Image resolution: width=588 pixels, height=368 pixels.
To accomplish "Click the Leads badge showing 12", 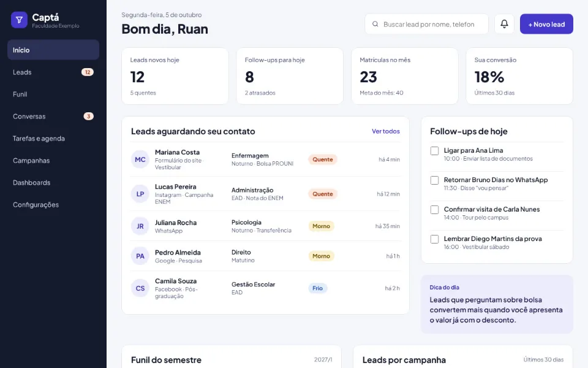I will click(88, 72).
